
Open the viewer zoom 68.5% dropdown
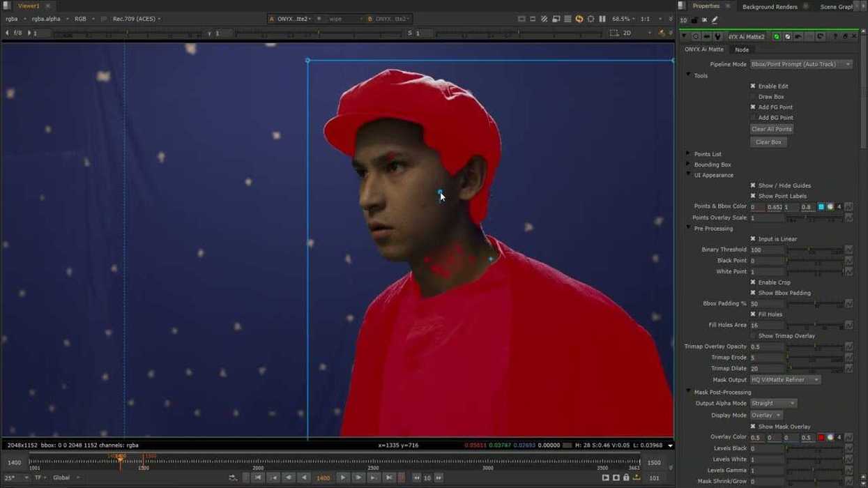(624, 19)
